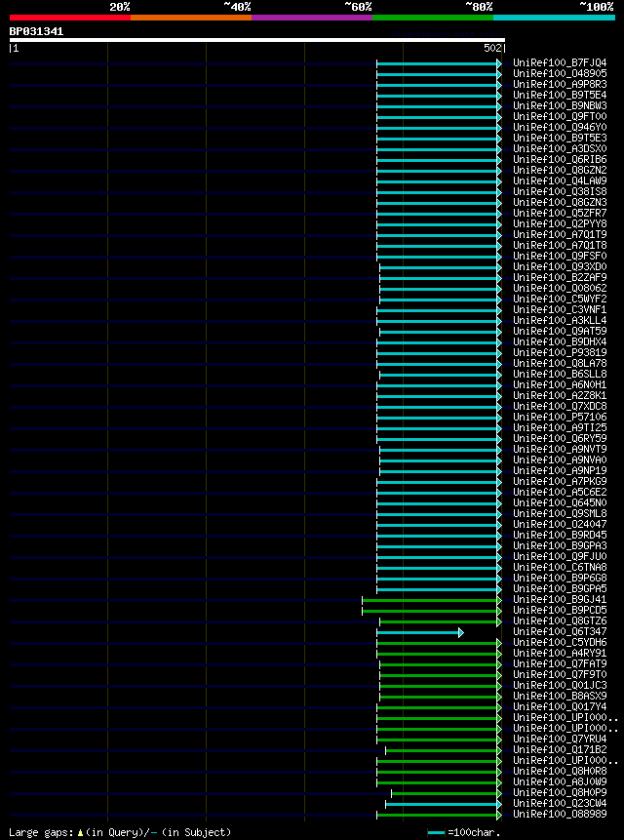Select hit UniRef100_Q7XDC8
Image resolution: width=624 pixels, height=840 pixels.
(560, 406)
